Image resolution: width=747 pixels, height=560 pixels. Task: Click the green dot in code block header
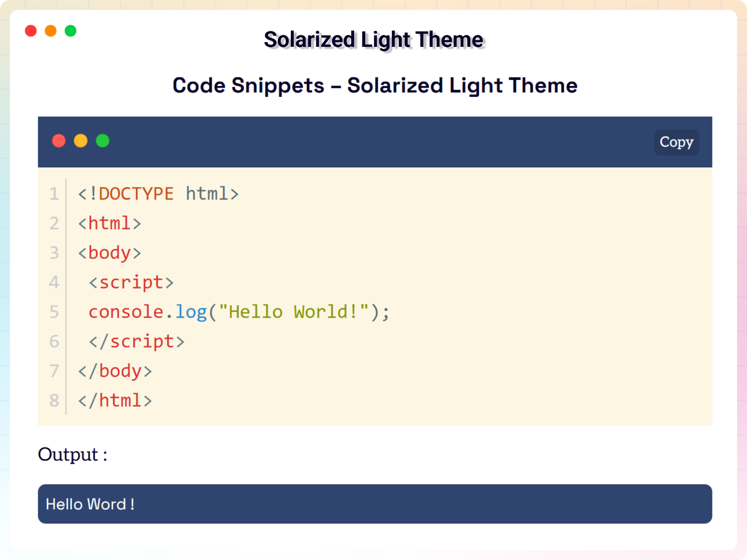[103, 141]
